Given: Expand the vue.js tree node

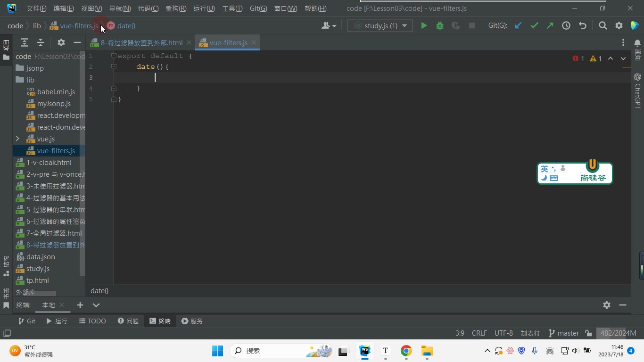Looking at the screenshot, I should (17, 139).
